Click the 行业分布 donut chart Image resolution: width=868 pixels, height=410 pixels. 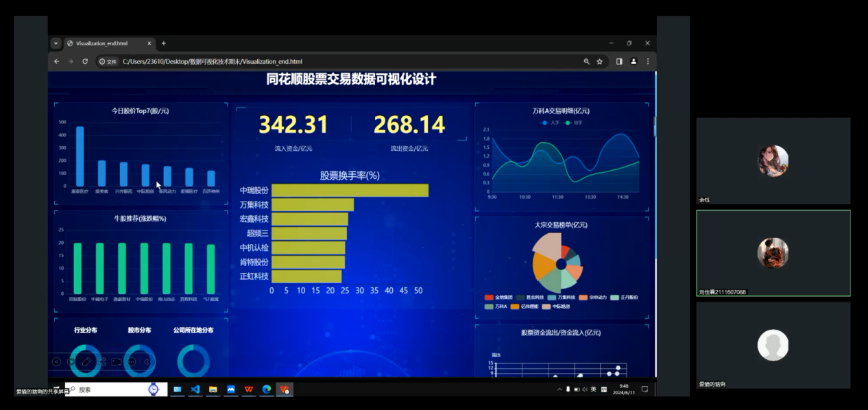click(x=86, y=360)
